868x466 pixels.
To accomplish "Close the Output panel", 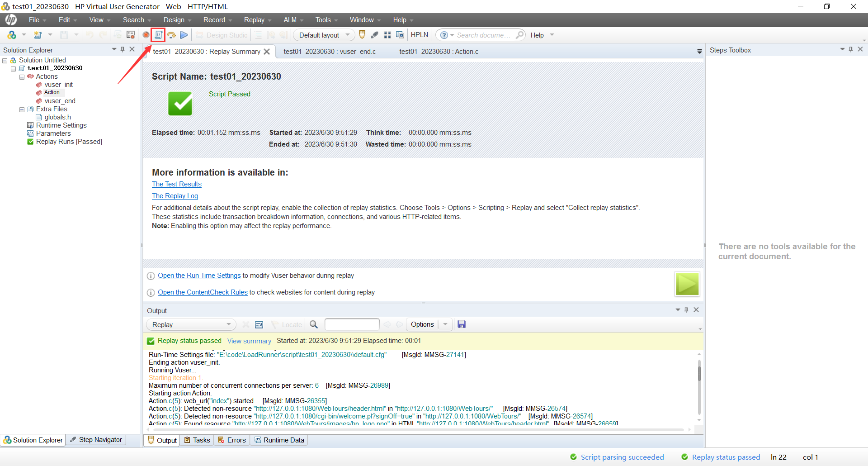I will (x=696, y=310).
